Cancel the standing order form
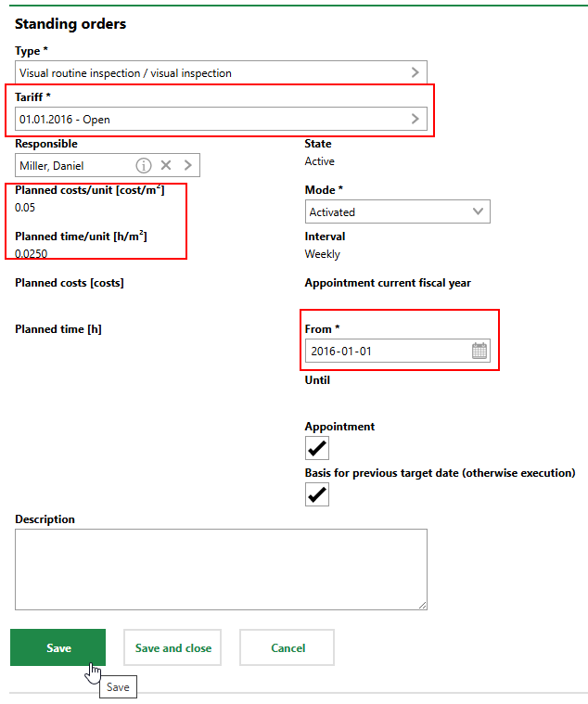 pyautogui.click(x=287, y=647)
